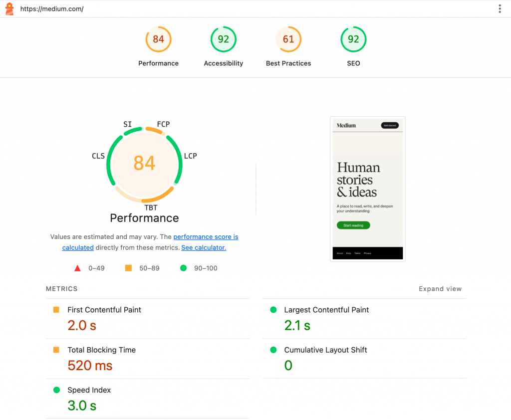Click the CLS segment label on gauge
Screen dimensions: 511x420
[x=98, y=156]
